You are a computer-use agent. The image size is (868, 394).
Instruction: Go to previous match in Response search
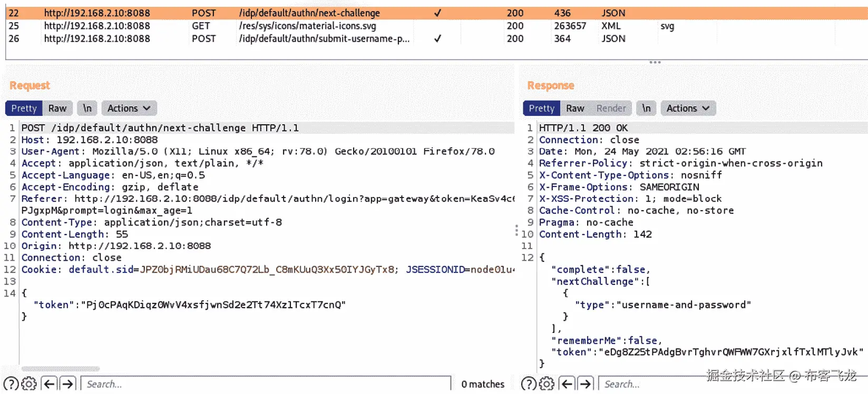click(x=567, y=384)
